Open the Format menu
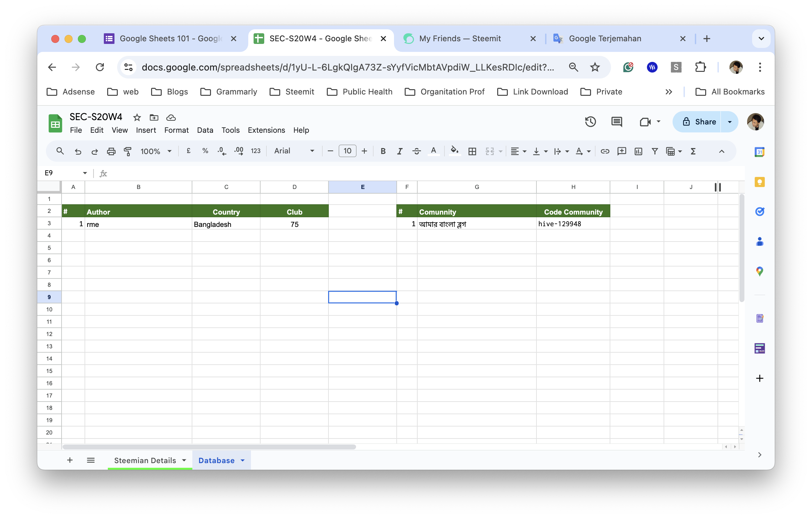 point(176,130)
